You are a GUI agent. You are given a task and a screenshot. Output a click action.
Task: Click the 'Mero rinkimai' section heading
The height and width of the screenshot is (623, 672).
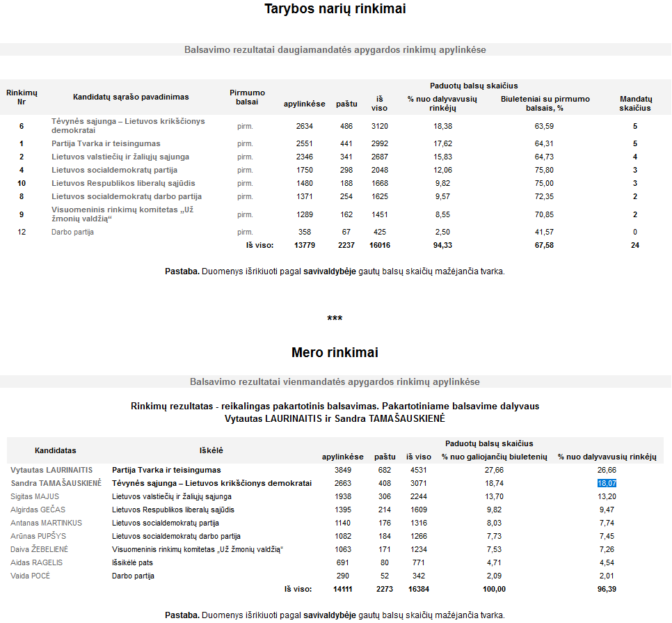click(x=335, y=352)
